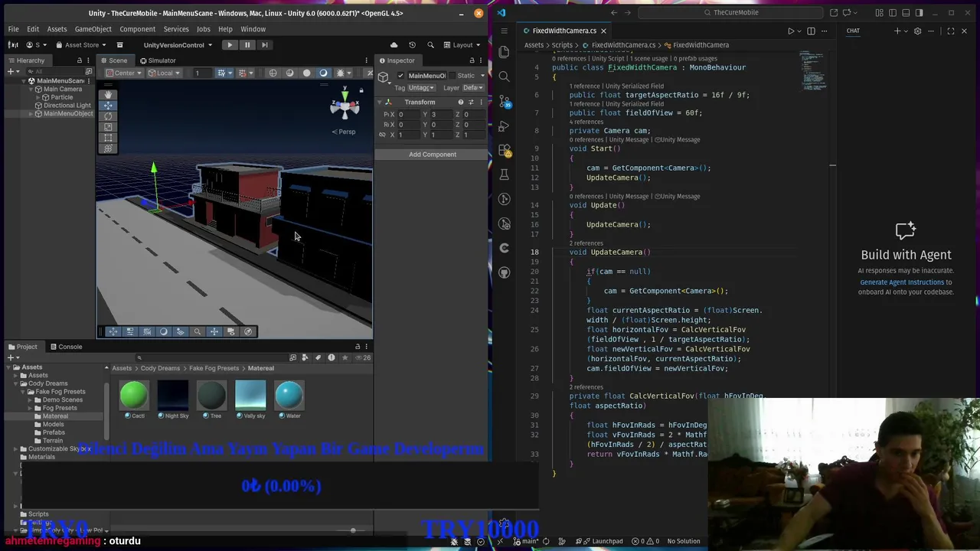
Task: Toggle Persp projection label
Action: pyautogui.click(x=344, y=132)
